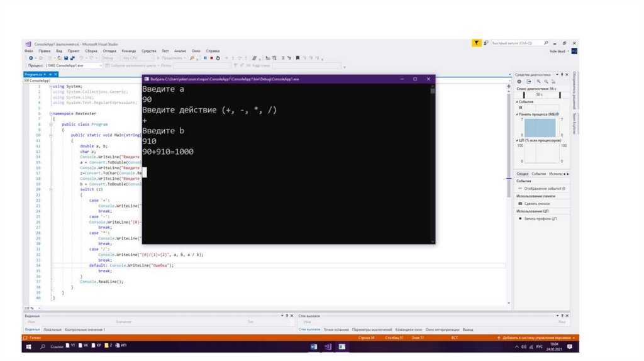
Task: Switch to the console app taskbar icon
Action: click(341, 347)
